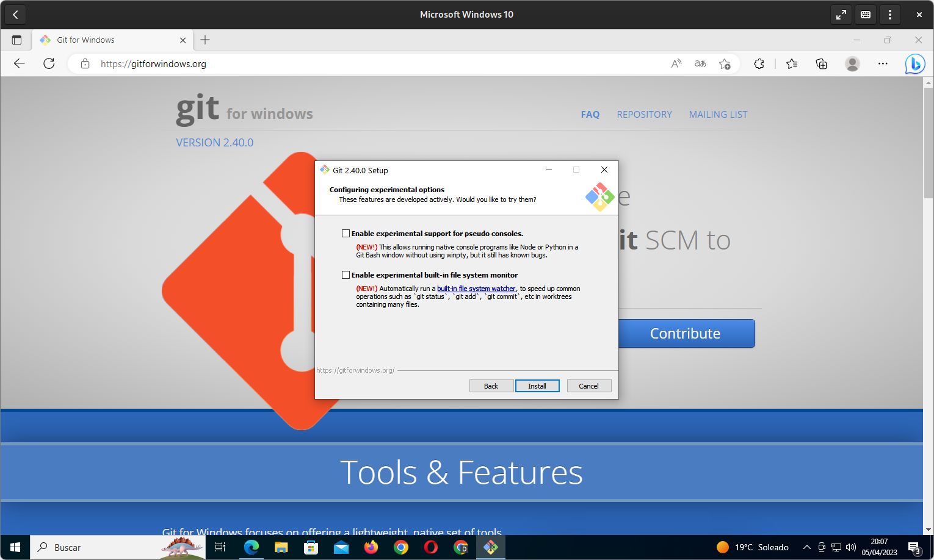Add this page to favorites
The image size is (934, 560).
tap(725, 63)
